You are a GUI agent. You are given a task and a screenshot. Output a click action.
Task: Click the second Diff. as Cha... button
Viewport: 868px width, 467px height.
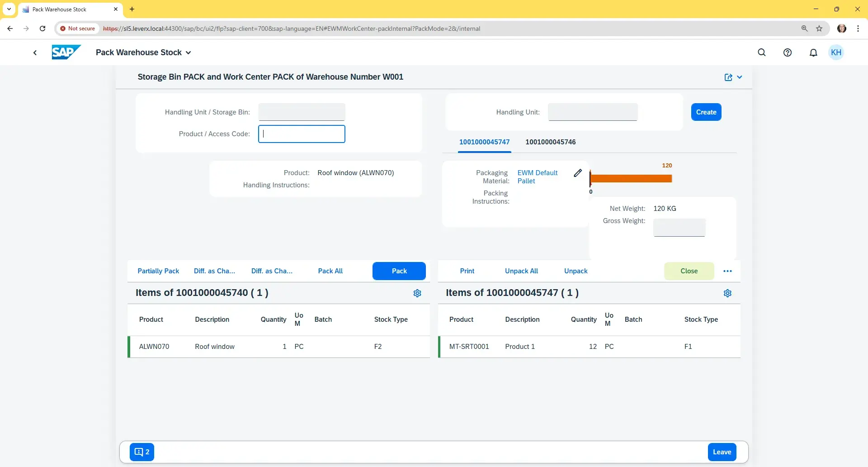[272, 271]
